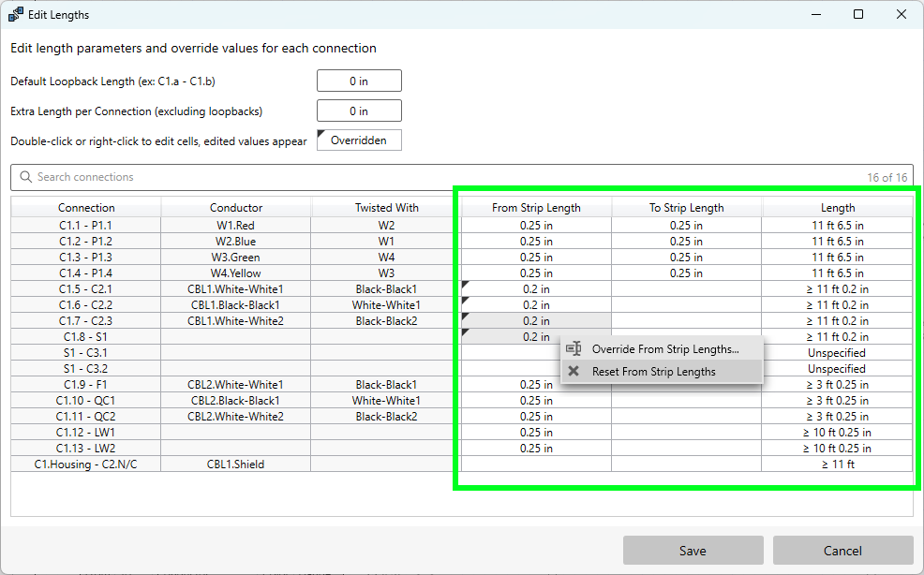This screenshot has height=575, width=924.
Task: Select the Unspecified length for S1 - C3.2
Action: pyautogui.click(x=838, y=368)
